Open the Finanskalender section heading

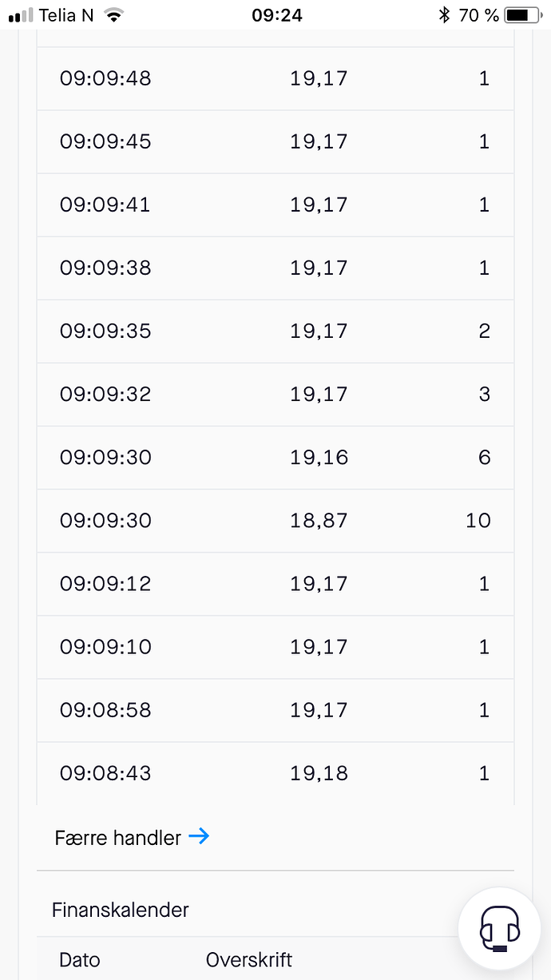click(x=121, y=910)
